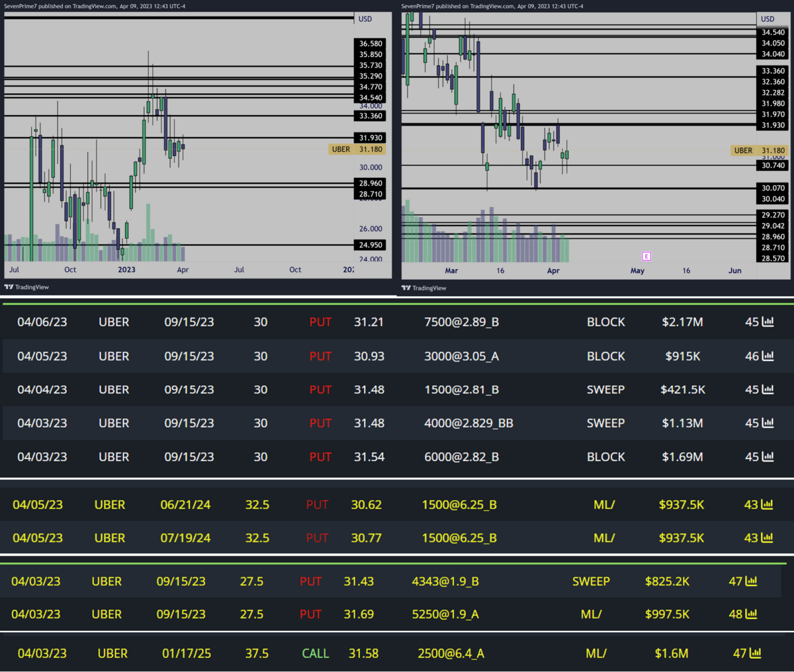Click the 6000@2.82_B trade detail
Screen dimensions: 794x672
[x=461, y=456]
